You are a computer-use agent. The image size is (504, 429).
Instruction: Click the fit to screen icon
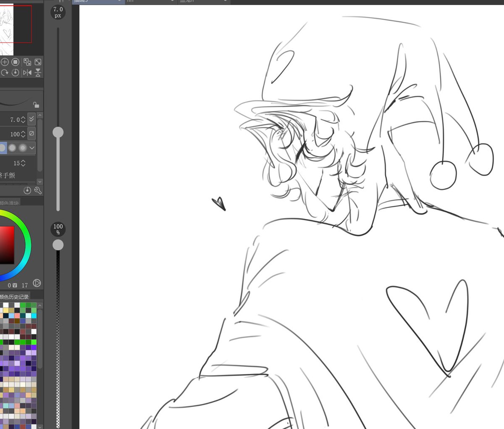[38, 62]
